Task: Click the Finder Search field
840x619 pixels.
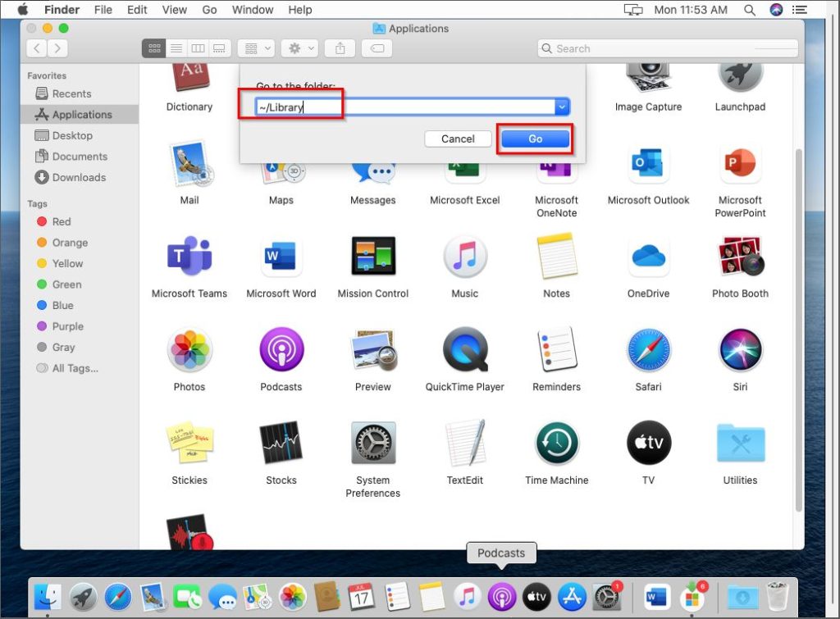Action: click(668, 48)
